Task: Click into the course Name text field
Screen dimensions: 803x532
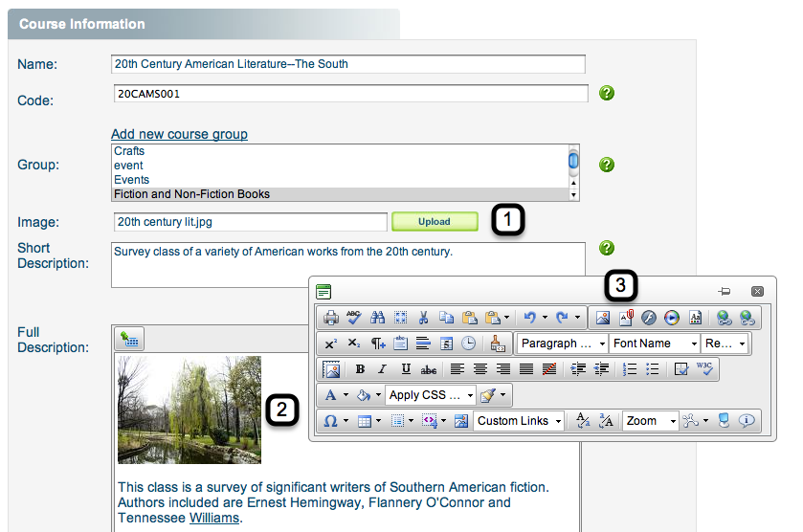Action: click(348, 64)
